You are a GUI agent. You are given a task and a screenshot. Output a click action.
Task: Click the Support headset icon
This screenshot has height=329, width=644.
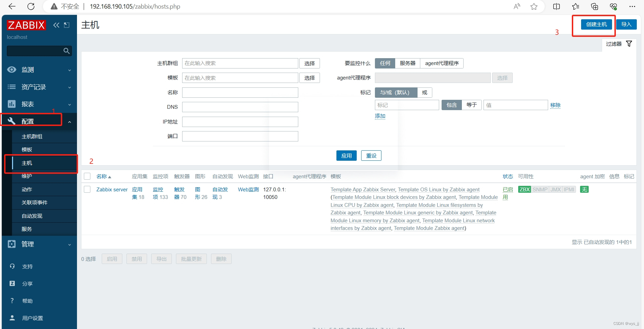click(x=12, y=266)
